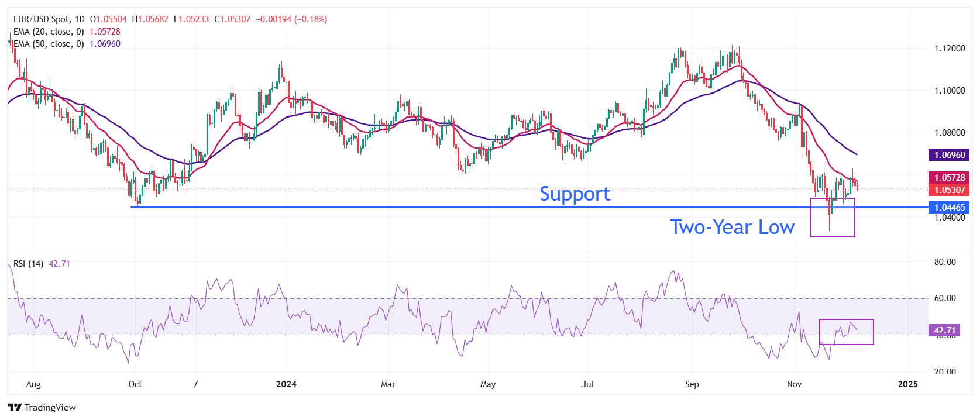Select the EMA (50, close, 0) indicator legend
Image resolution: width=980 pixels, height=420 pixels.
coord(49,44)
